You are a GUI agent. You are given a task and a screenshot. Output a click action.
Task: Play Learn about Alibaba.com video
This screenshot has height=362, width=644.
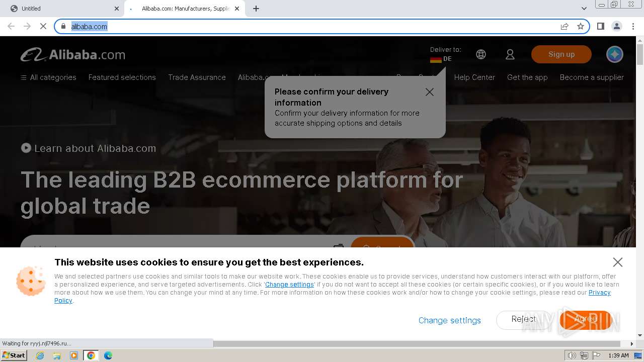[x=89, y=148]
